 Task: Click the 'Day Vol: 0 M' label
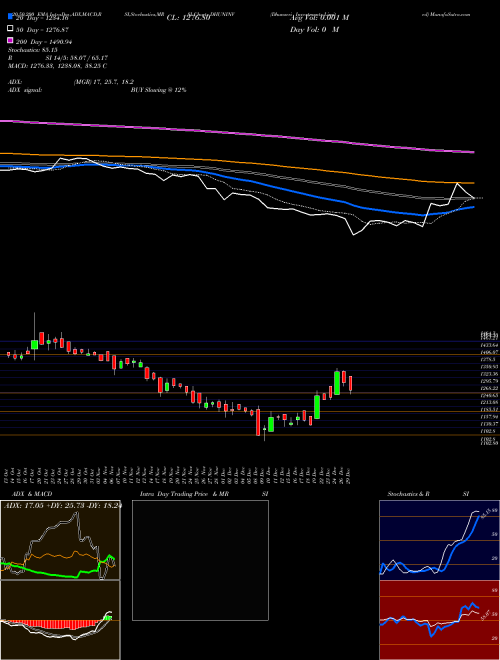[314, 30]
